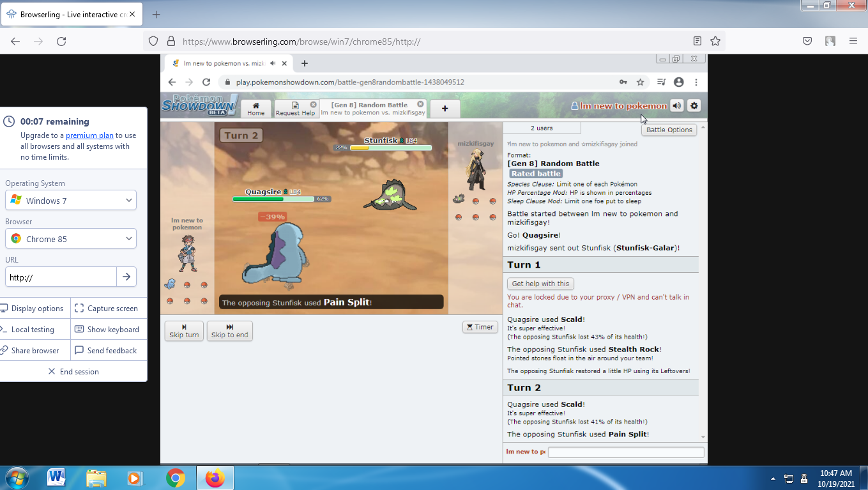Bookmark page with inner Chrome star
The height and width of the screenshot is (490, 868).
[x=640, y=82]
